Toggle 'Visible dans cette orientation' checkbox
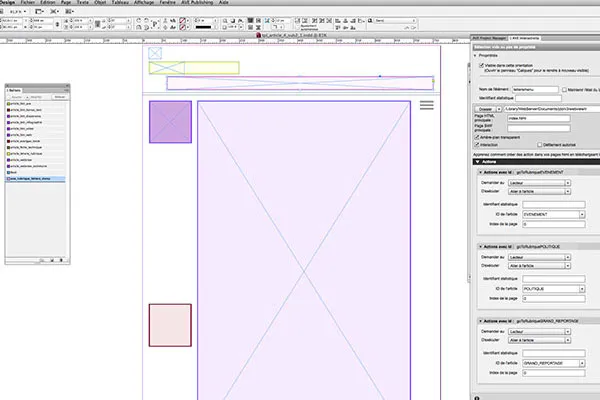Viewport: 600px width, 400px height. [x=481, y=65]
